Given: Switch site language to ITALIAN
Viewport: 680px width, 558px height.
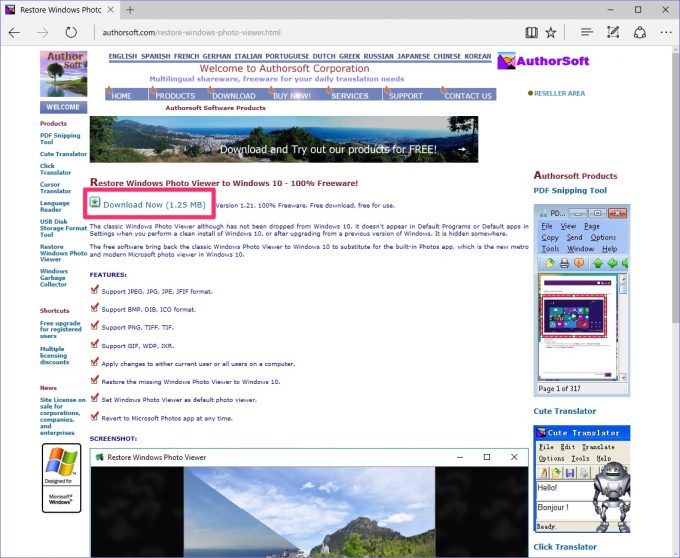Looking at the screenshot, I should pyautogui.click(x=248, y=56).
